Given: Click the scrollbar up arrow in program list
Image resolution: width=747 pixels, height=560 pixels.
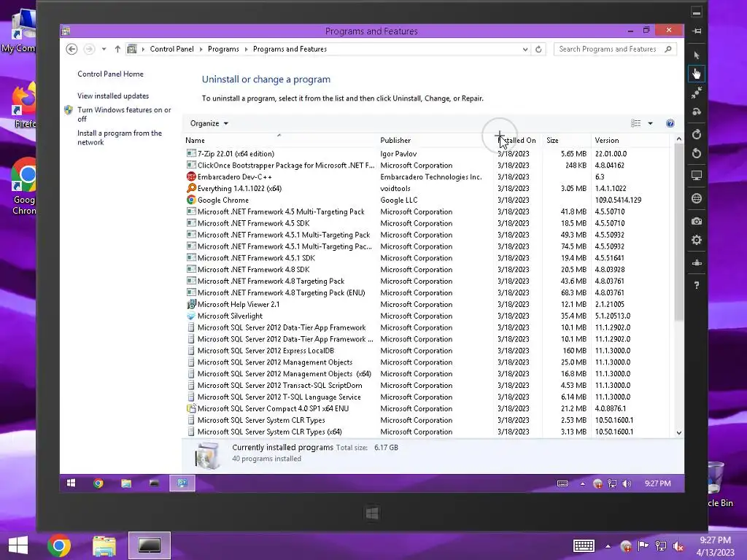Looking at the screenshot, I should 679,139.
